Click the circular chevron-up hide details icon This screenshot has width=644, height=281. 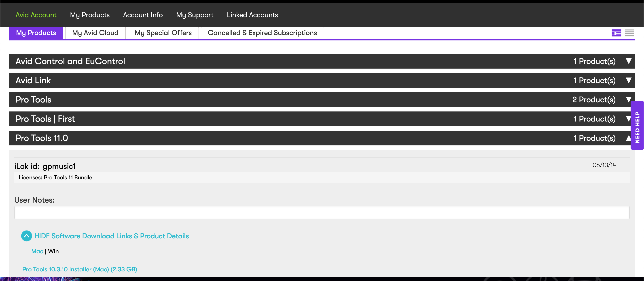pyautogui.click(x=27, y=236)
